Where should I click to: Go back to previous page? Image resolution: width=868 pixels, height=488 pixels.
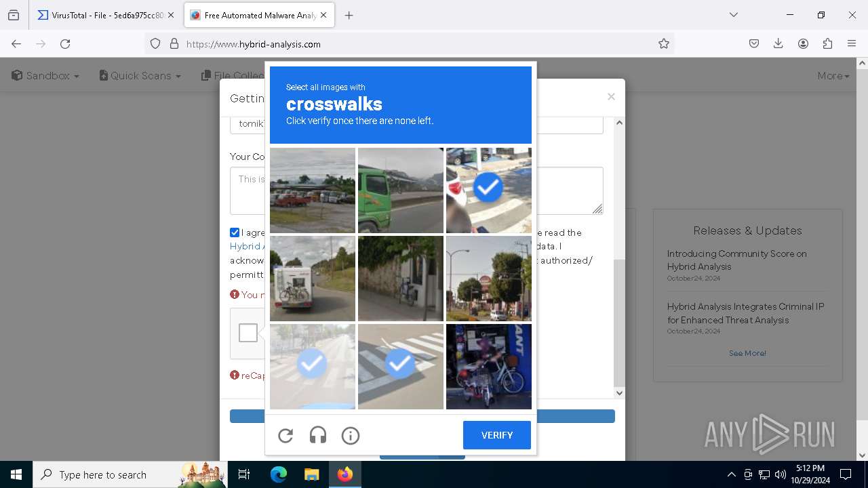(16, 44)
